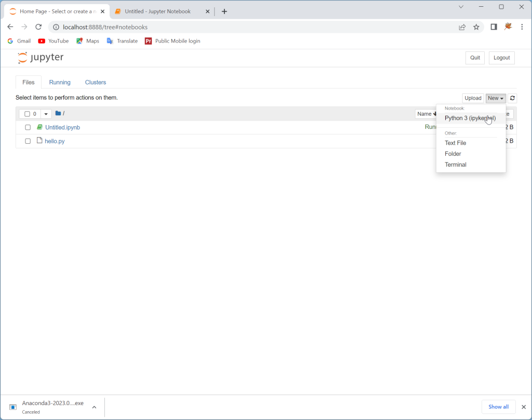Image resolution: width=532 pixels, height=420 pixels.
Task: Click the Anaconda3-2023.0....exe canceled download
Action: [52, 407]
